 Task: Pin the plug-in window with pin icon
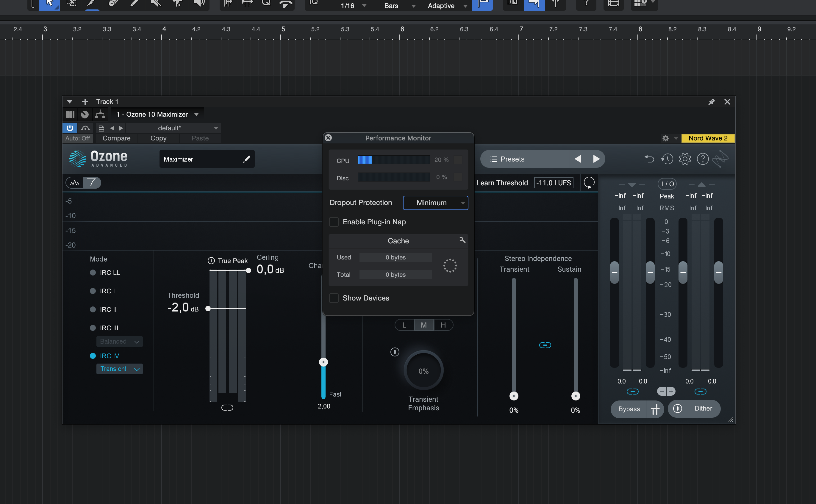click(x=711, y=102)
